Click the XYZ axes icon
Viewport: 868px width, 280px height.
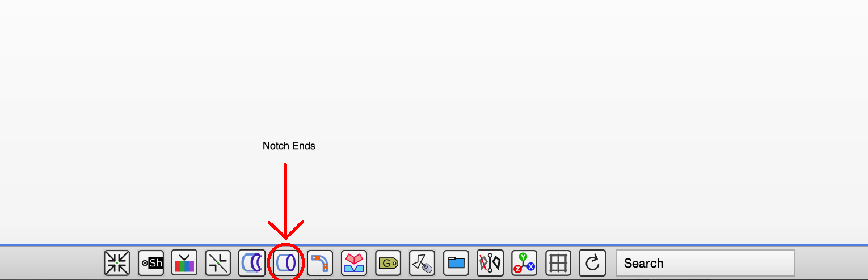point(524,263)
